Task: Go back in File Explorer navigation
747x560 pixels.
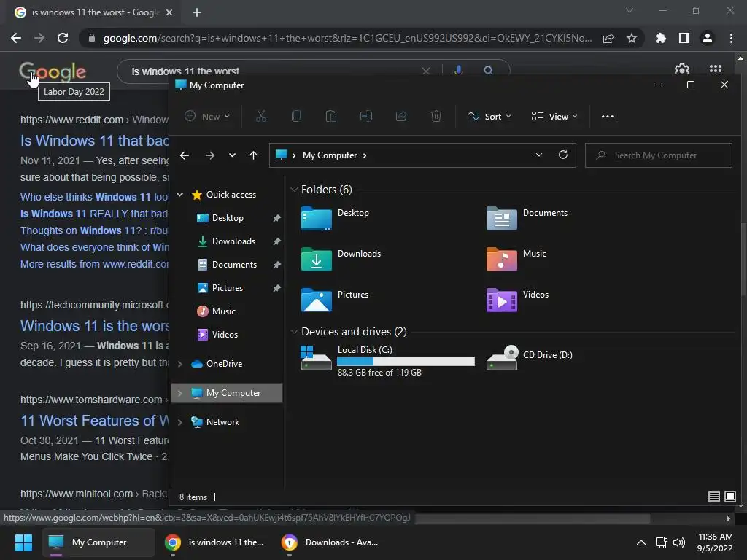Action: click(185, 155)
